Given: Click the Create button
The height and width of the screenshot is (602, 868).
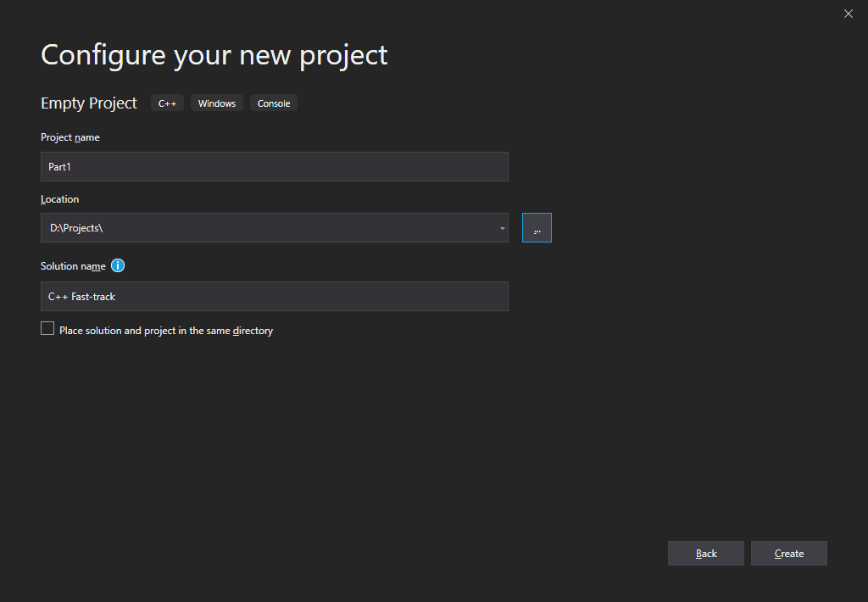Looking at the screenshot, I should click(789, 554).
